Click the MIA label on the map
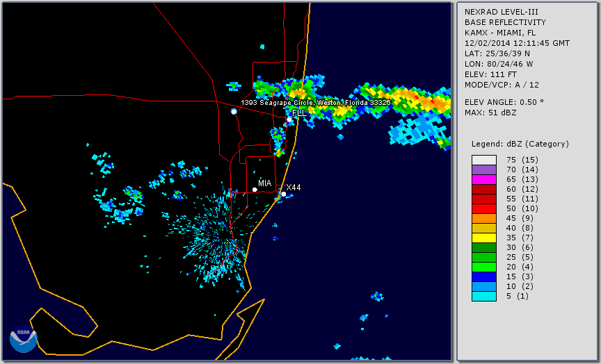 click(265, 183)
